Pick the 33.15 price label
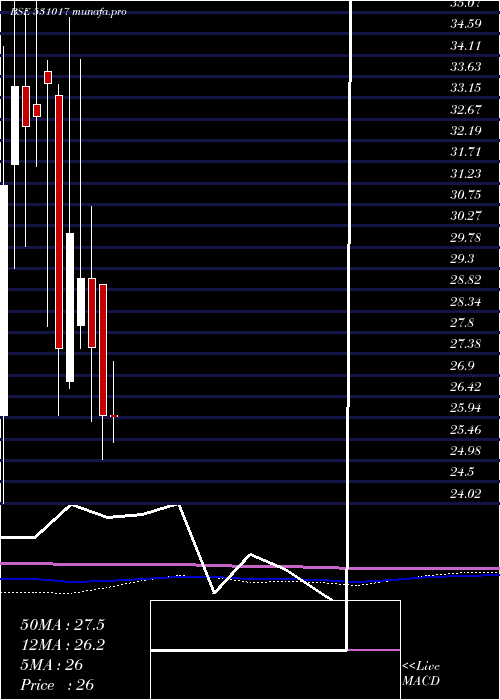 [466, 88]
